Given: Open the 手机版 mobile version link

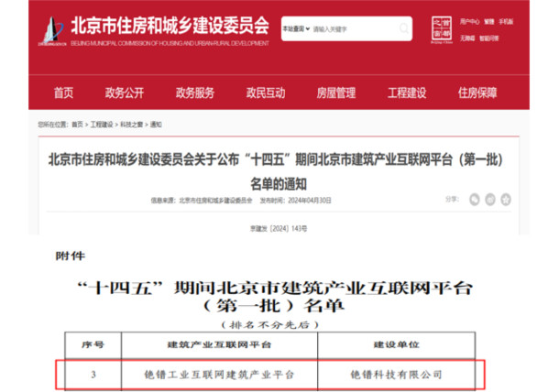Looking at the screenshot, I should click(x=506, y=22).
